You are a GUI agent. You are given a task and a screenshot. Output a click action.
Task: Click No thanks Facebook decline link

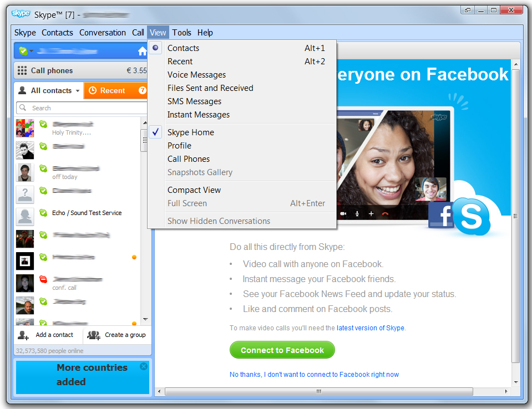tap(314, 375)
